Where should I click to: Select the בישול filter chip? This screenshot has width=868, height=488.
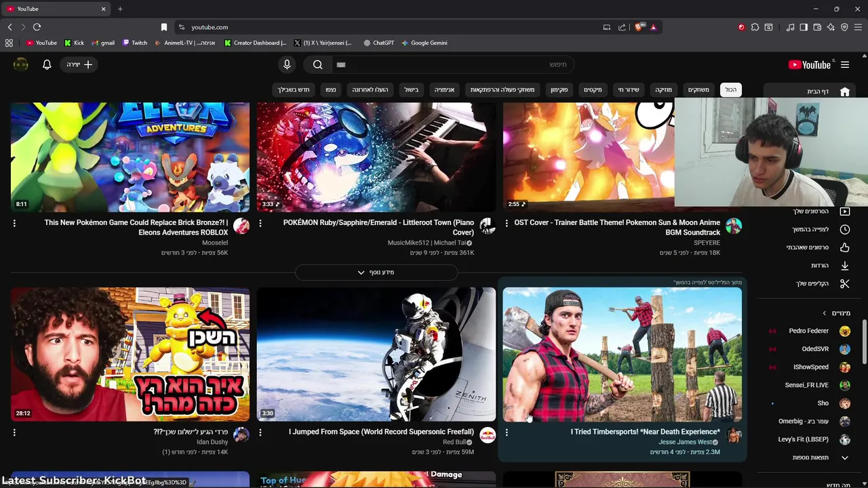point(412,89)
